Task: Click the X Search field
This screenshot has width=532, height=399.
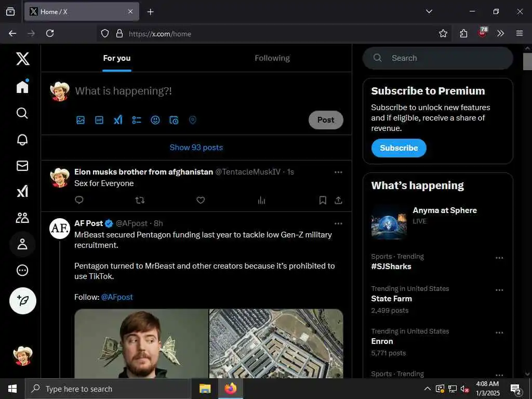Action: point(437,58)
